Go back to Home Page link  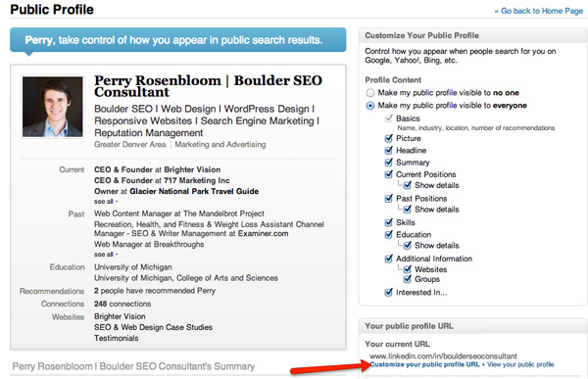click(539, 11)
